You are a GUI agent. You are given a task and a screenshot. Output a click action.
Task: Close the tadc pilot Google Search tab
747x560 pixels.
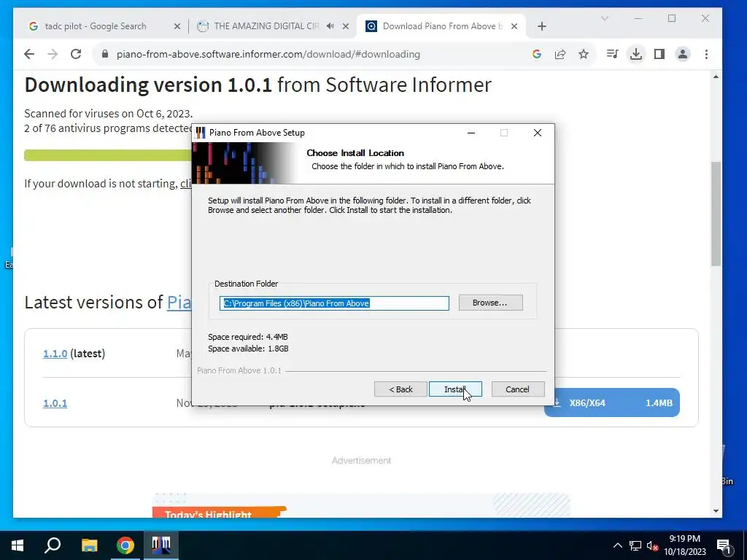pos(177,26)
